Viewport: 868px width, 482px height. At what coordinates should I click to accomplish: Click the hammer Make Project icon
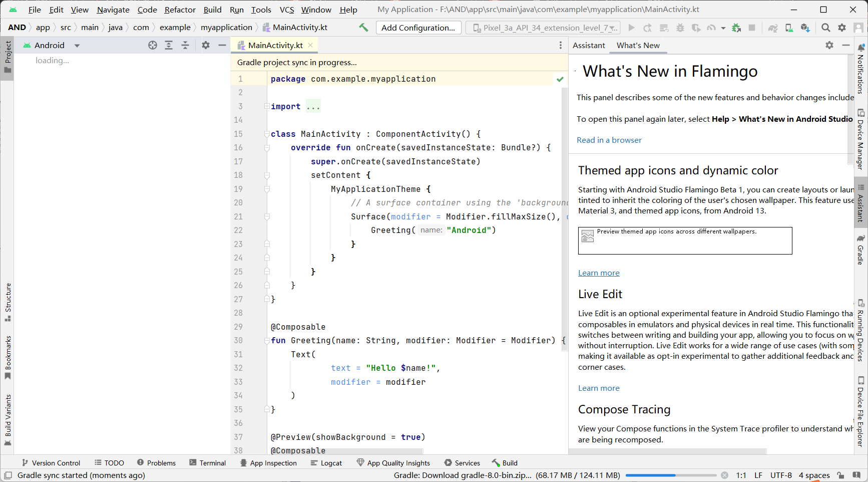pyautogui.click(x=363, y=28)
